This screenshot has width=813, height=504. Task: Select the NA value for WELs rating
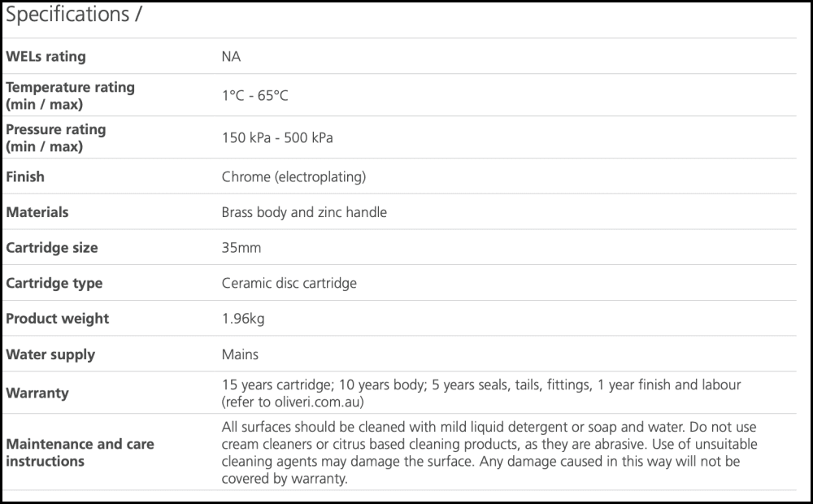(231, 57)
